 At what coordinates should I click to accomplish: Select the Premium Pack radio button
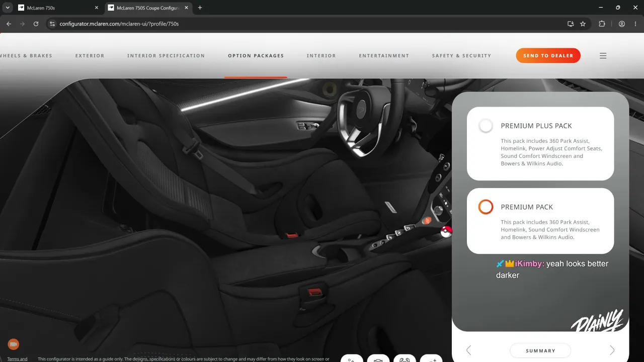tap(486, 207)
